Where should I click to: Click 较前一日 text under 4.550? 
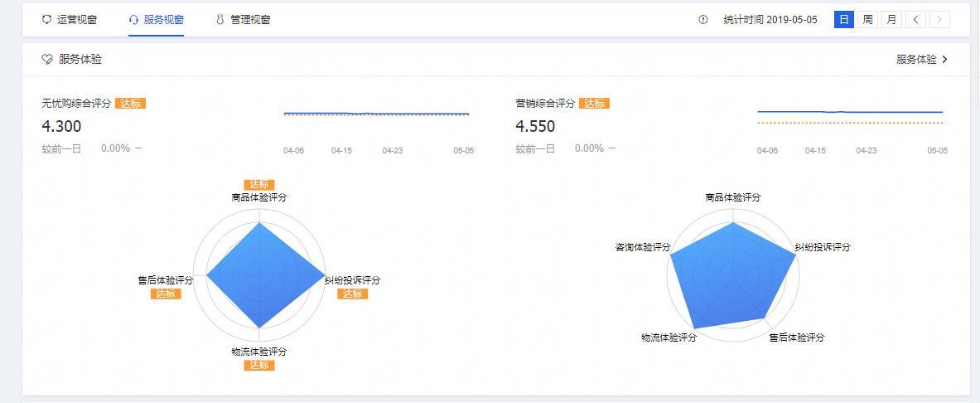click(535, 149)
